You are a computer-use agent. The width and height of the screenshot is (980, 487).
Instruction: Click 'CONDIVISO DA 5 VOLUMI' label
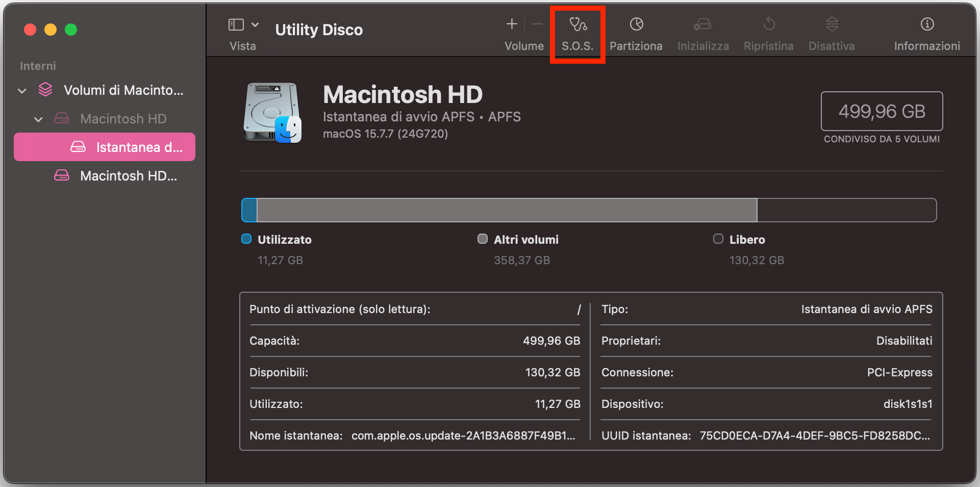pos(882,139)
